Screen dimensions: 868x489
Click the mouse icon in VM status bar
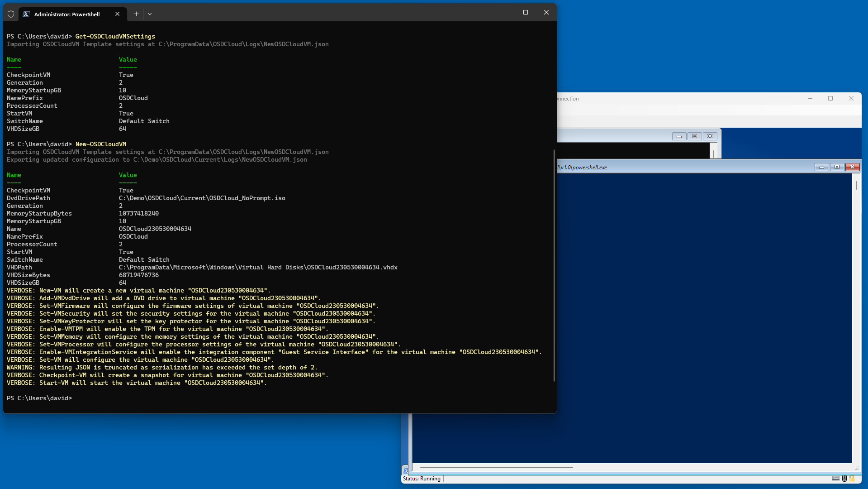point(844,478)
